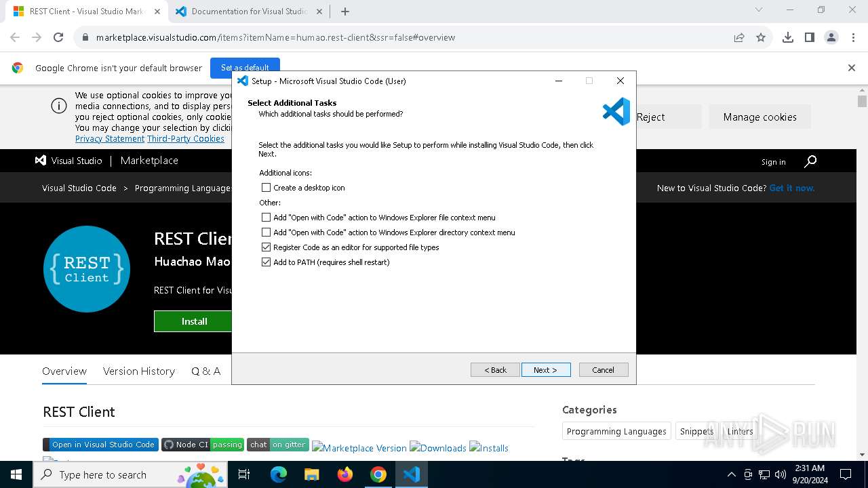
Task: Open Firefox from the taskbar
Action: tap(345, 474)
